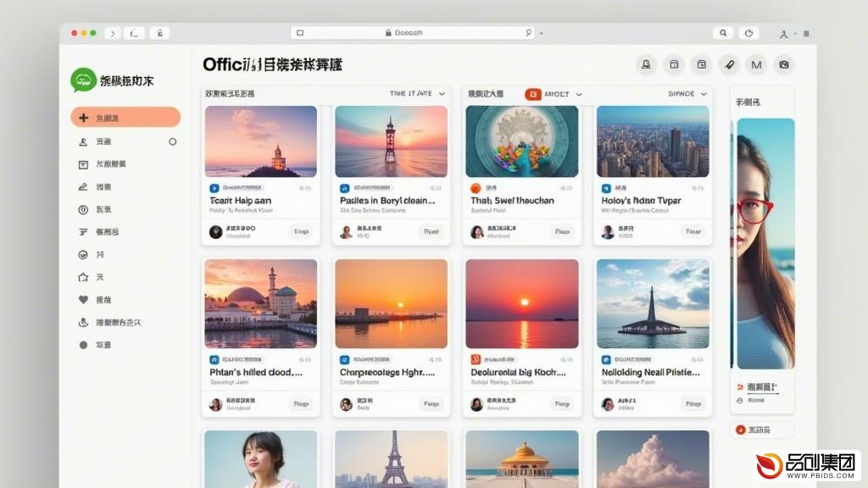The width and height of the screenshot is (868, 488).
Task: Click the title 'Holoy's hdtao Tvpar'
Action: [641, 201]
